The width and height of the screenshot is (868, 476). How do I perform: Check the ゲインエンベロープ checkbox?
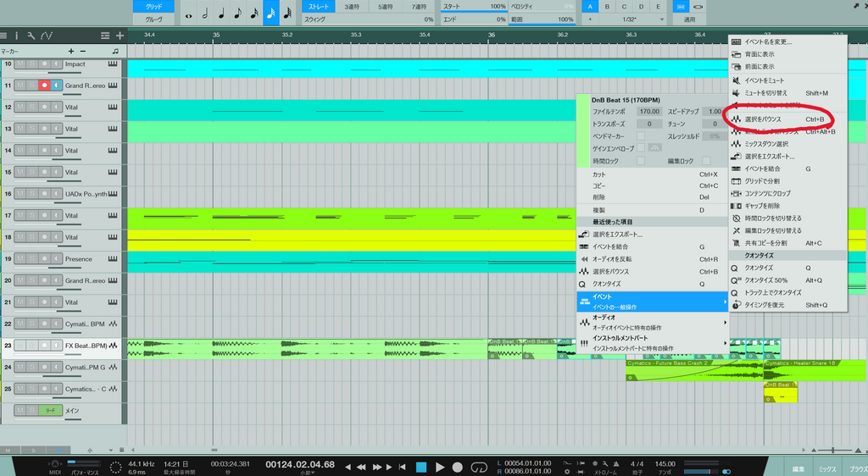[x=641, y=147]
